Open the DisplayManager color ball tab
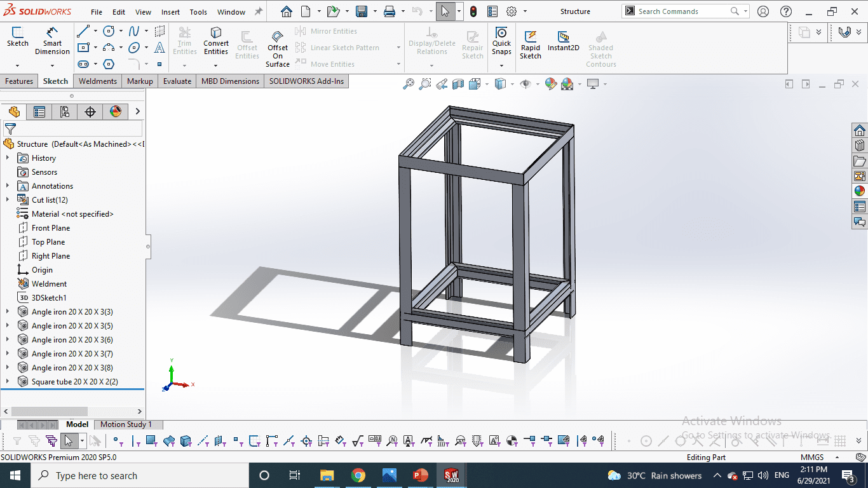 [116, 112]
